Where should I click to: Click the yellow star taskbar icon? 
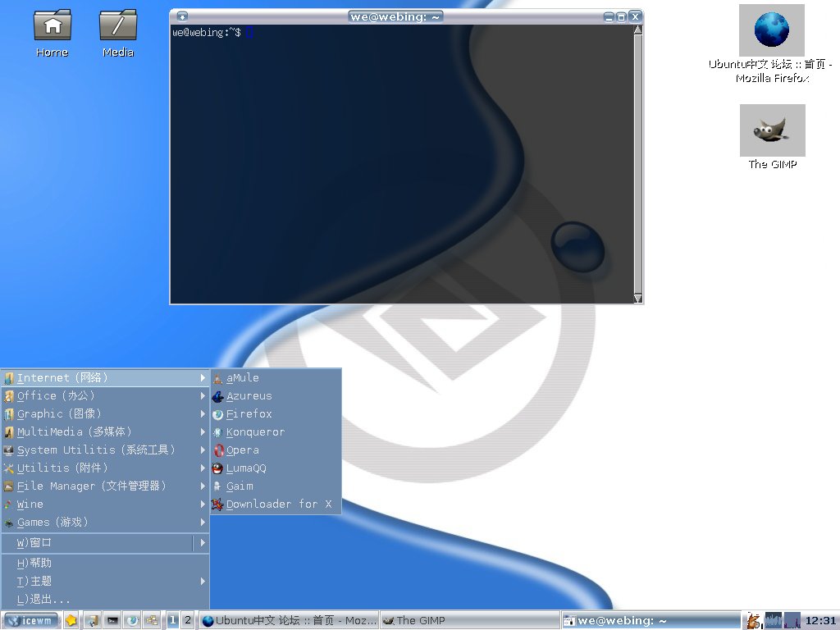click(71, 620)
